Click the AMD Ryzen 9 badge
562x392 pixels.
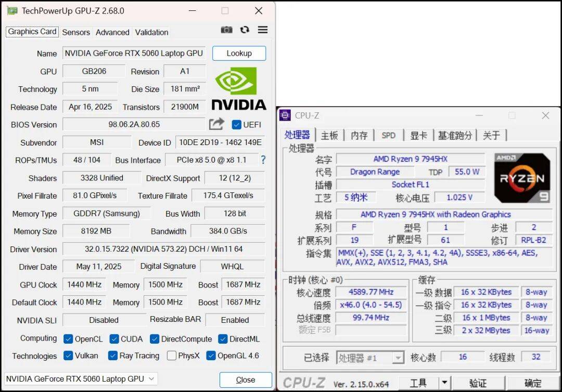(x=522, y=178)
